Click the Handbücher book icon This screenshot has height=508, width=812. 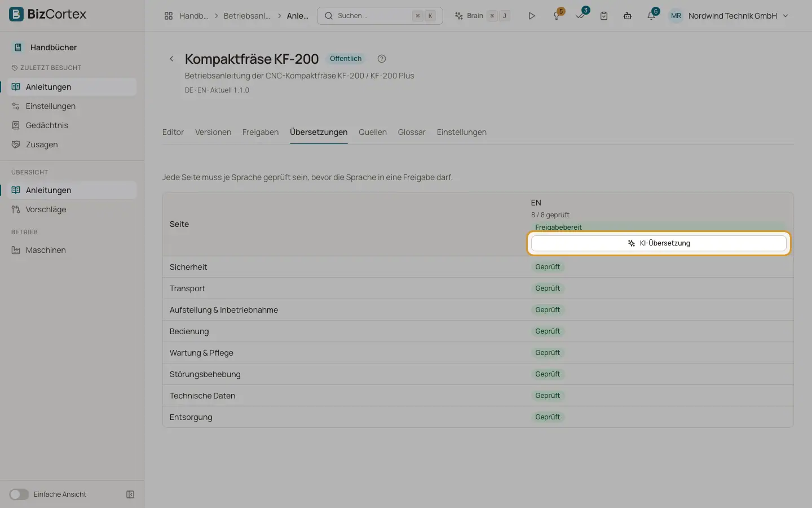pos(18,47)
